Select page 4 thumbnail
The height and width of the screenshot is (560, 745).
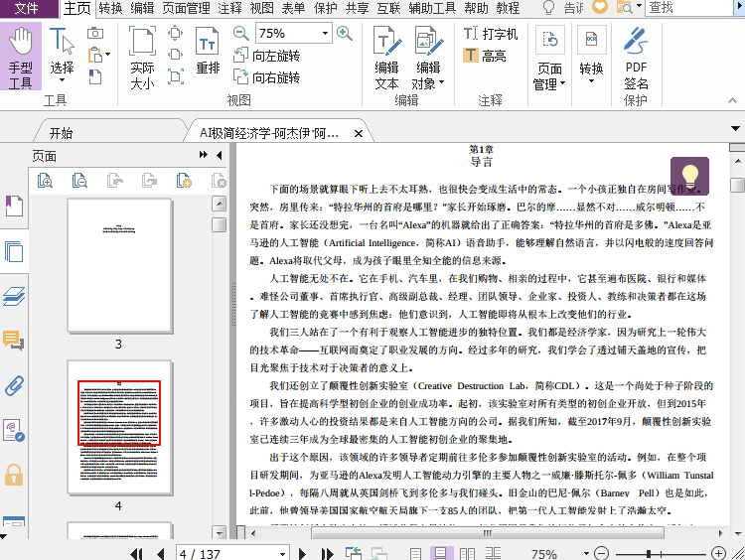click(119, 428)
